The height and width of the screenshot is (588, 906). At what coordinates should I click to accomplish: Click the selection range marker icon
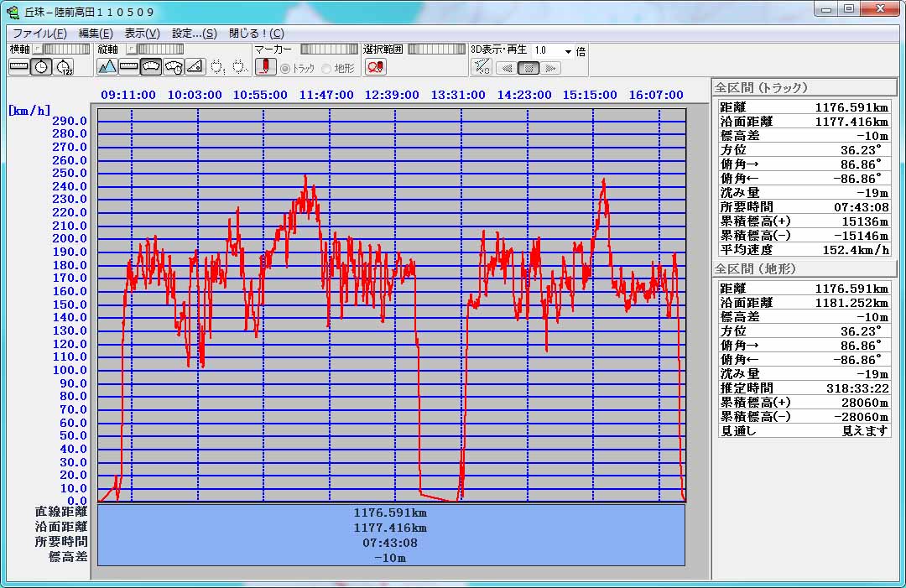(x=375, y=67)
